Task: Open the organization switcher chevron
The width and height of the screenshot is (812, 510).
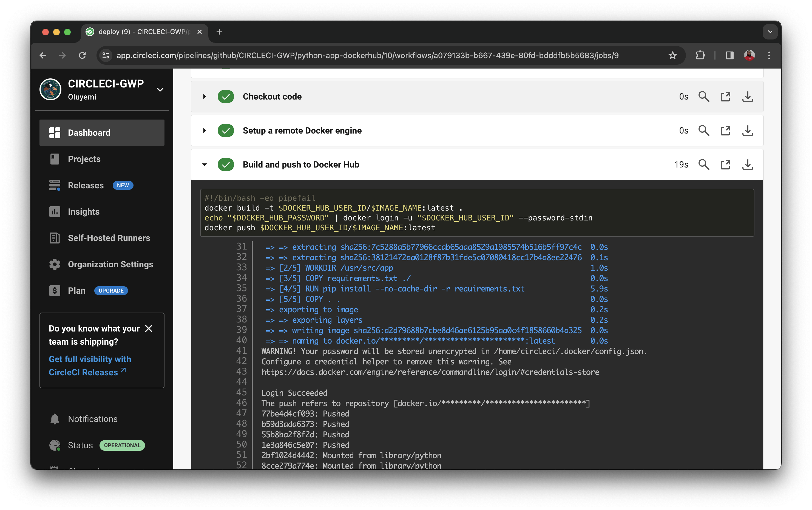Action: point(160,89)
